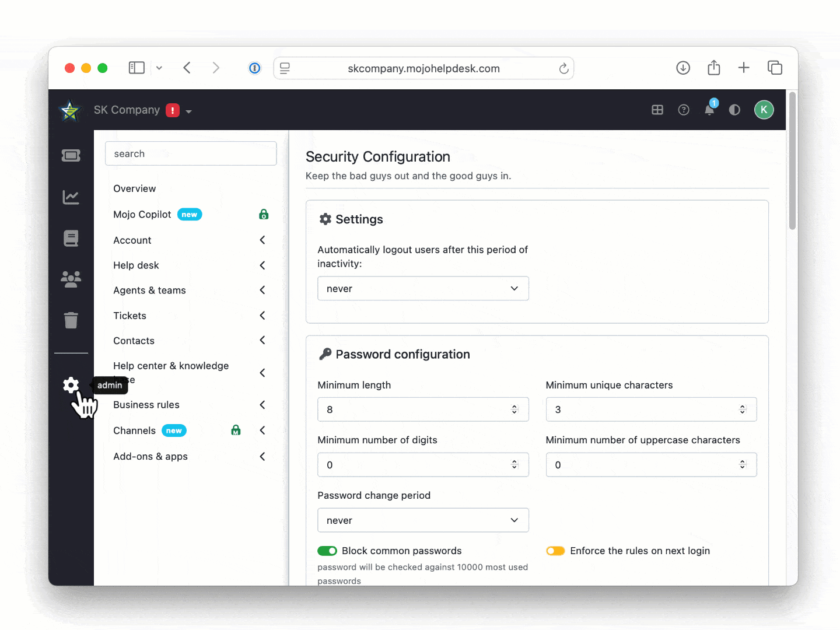Click the Minimum length number stepper
This screenshot has height=630, width=840.
(x=514, y=409)
